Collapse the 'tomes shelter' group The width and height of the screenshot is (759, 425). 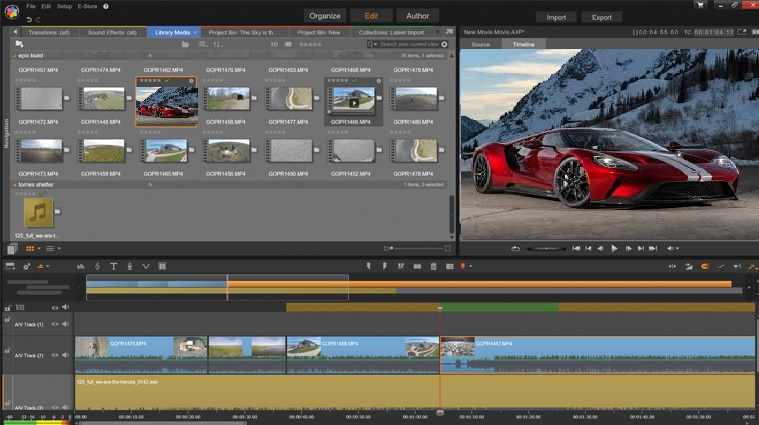(x=15, y=185)
